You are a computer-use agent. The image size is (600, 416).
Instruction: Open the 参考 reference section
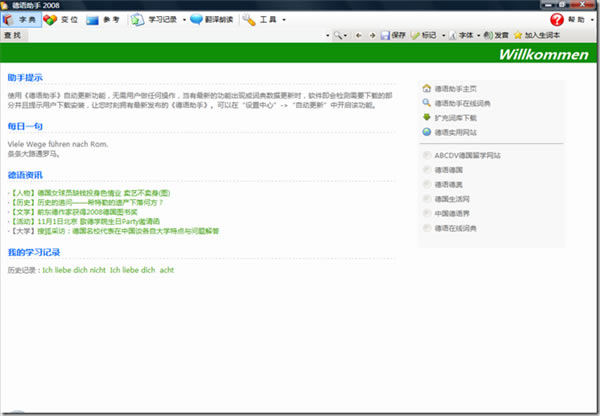(x=103, y=20)
